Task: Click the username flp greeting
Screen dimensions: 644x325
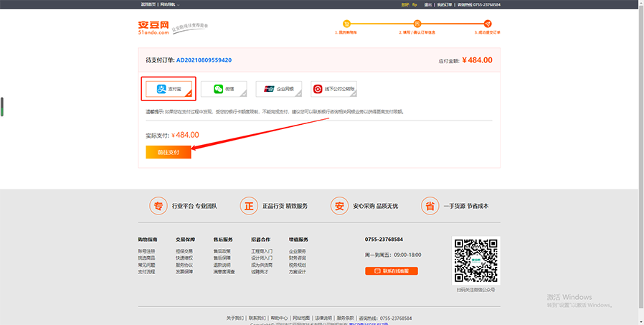Action: point(409,4)
